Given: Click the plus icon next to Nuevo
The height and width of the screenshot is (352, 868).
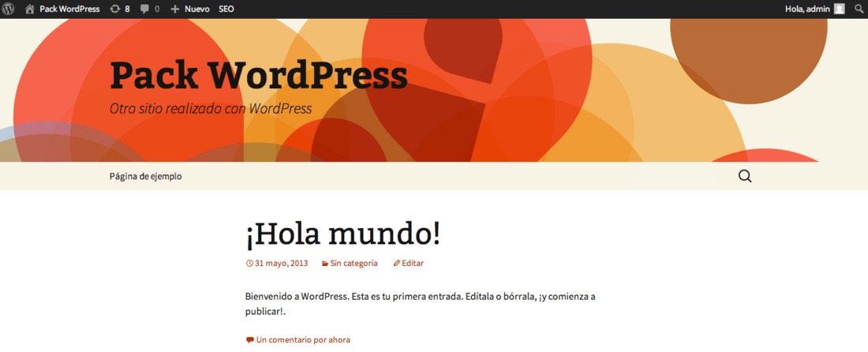Looking at the screenshot, I should coord(175,9).
